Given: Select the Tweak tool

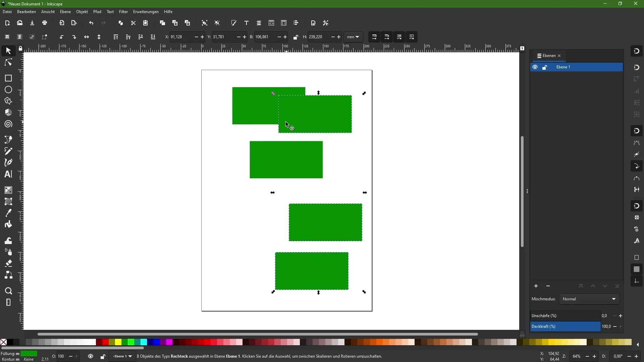Looking at the screenshot, I should pos(8,240).
